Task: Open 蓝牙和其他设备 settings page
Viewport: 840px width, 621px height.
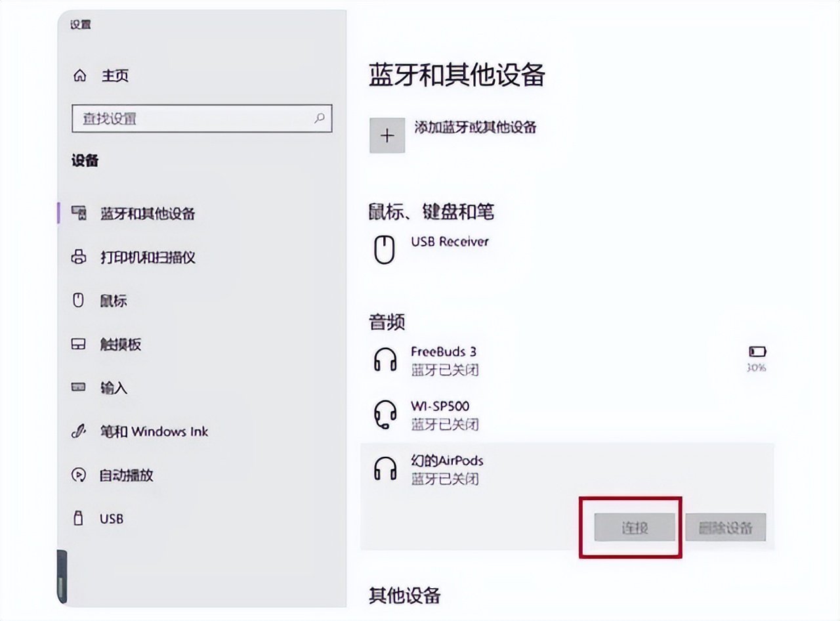Action: 147,214
